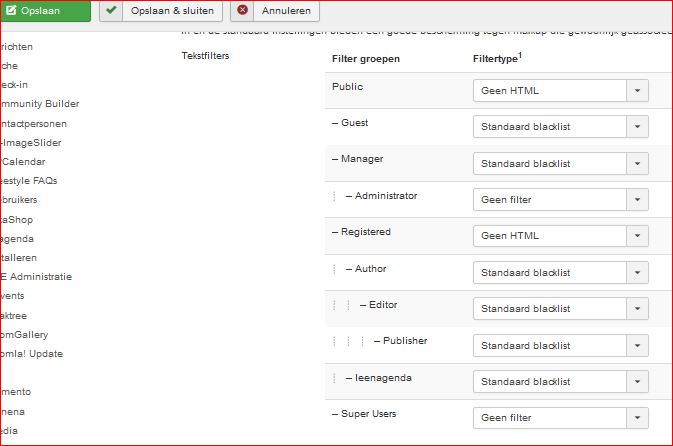Open the Manager filtertype dropdown
Viewport: 673px width, 446px height.
tap(561, 164)
